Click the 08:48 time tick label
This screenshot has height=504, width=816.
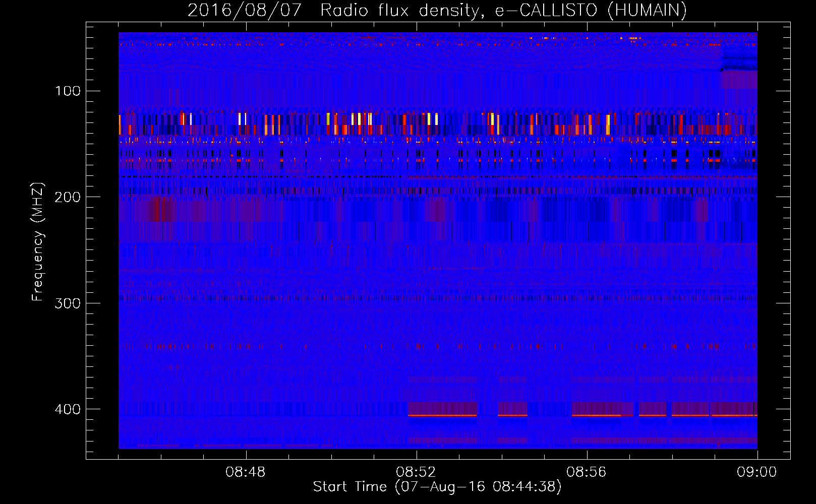coord(246,472)
